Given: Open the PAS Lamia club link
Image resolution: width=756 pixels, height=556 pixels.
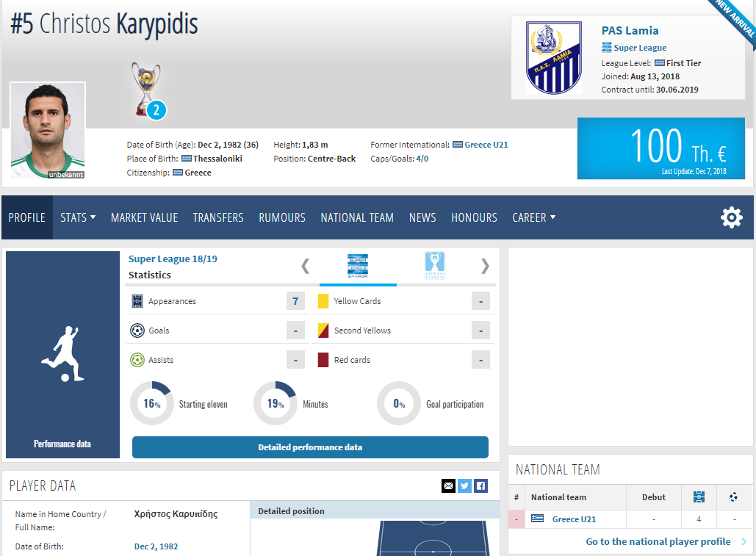Looking at the screenshot, I should pos(630,30).
